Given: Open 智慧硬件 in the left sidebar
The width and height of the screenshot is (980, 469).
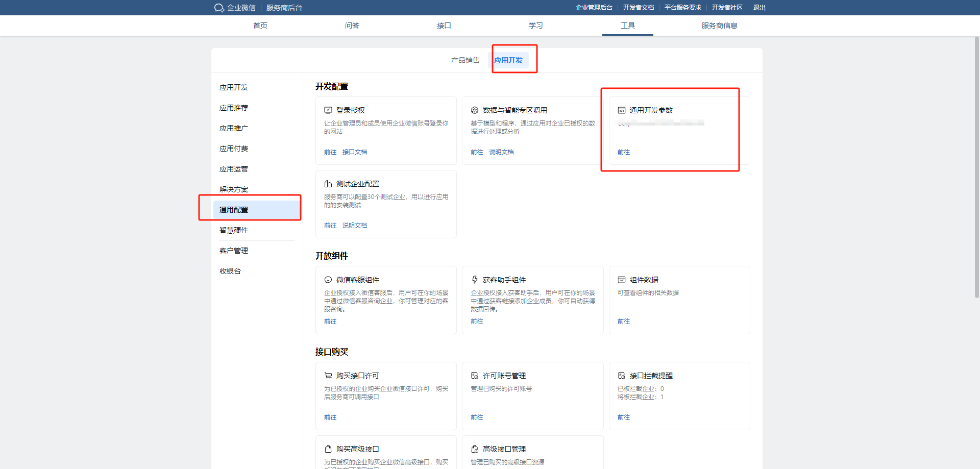Looking at the screenshot, I should click(x=234, y=230).
